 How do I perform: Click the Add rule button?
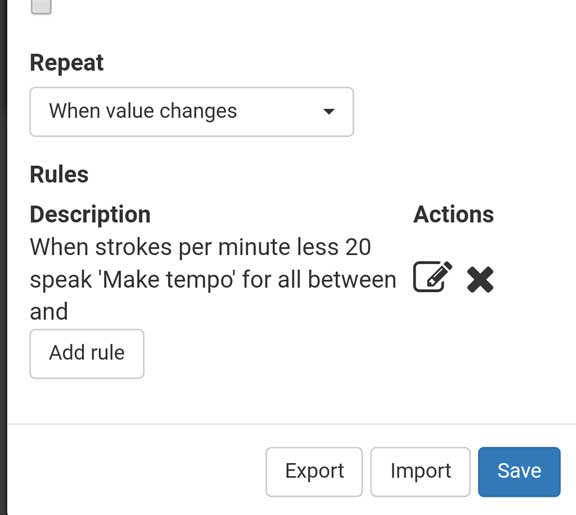[87, 353]
